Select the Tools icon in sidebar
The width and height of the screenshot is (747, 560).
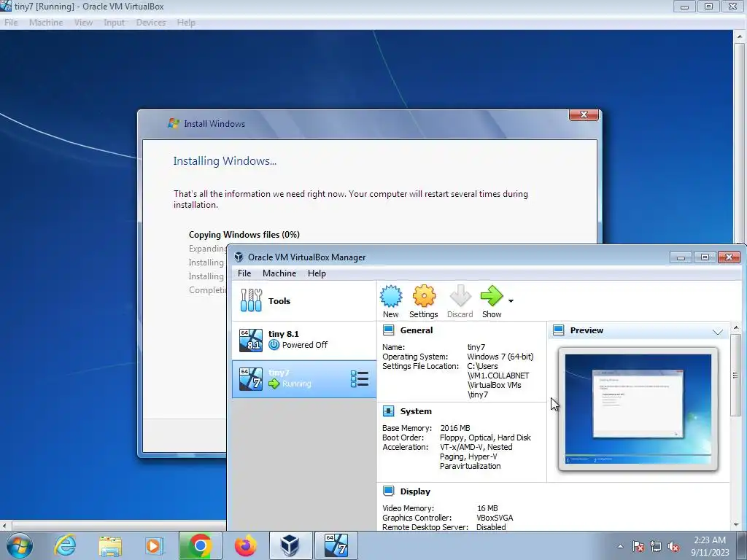251,300
